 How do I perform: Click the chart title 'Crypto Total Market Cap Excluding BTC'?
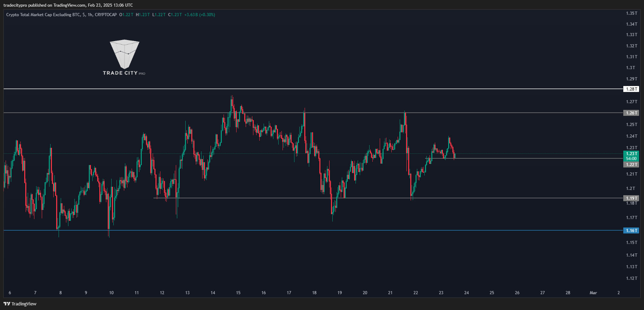[43, 15]
